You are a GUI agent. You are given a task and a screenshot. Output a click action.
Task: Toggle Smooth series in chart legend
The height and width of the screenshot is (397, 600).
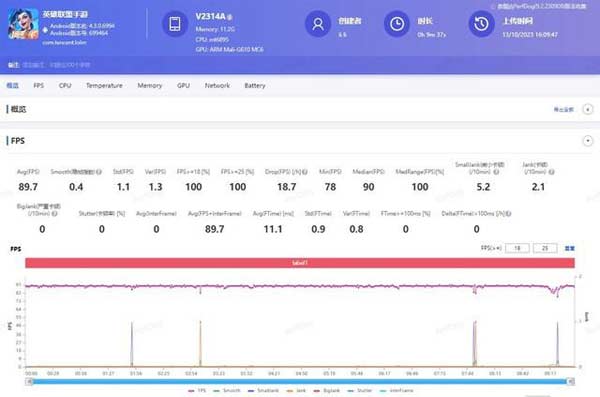[227, 390]
